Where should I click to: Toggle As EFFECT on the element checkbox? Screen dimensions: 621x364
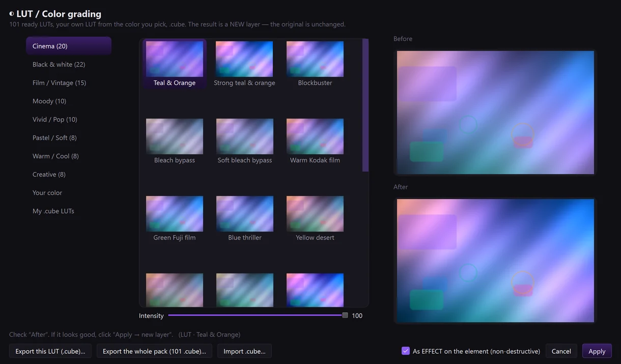pyautogui.click(x=406, y=351)
